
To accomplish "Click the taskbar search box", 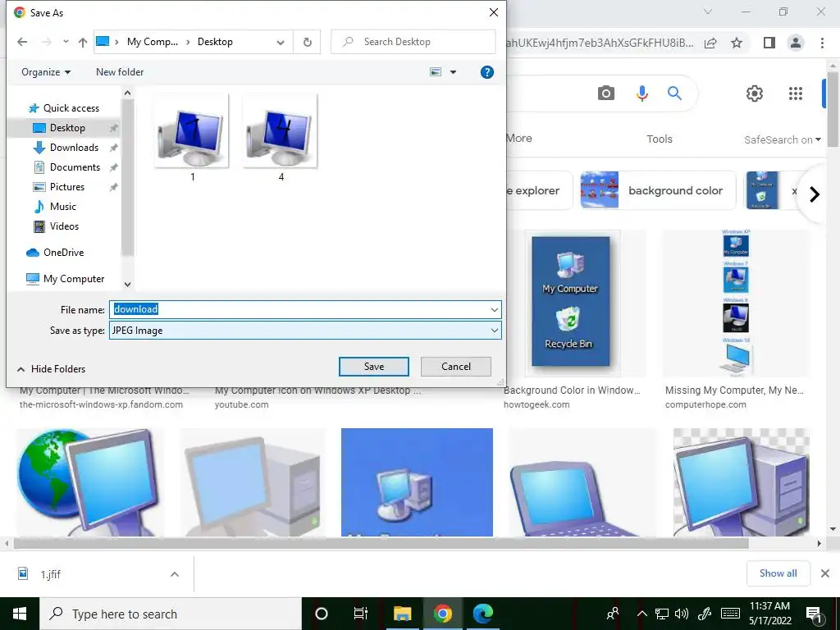I will click(171, 614).
